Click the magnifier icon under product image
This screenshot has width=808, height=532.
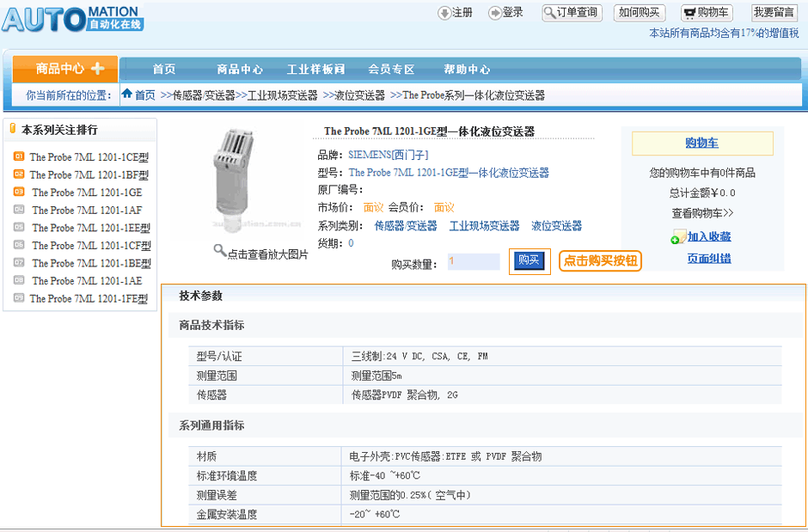[x=220, y=251]
